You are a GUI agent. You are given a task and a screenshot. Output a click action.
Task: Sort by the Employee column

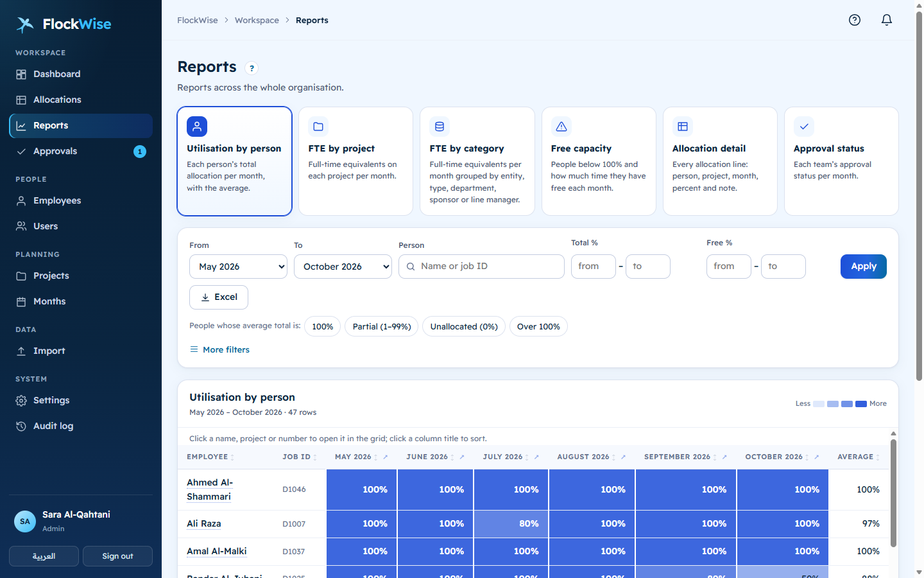click(210, 457)
